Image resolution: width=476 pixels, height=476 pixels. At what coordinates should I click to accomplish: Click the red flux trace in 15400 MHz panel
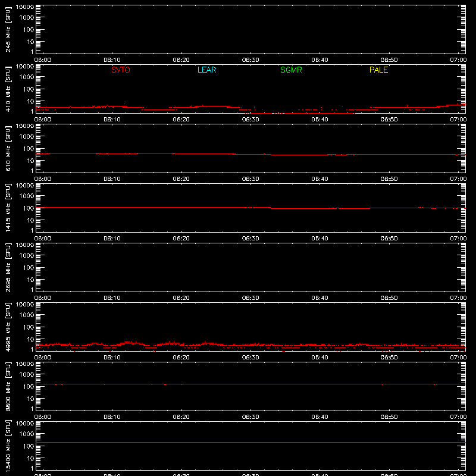250,442
